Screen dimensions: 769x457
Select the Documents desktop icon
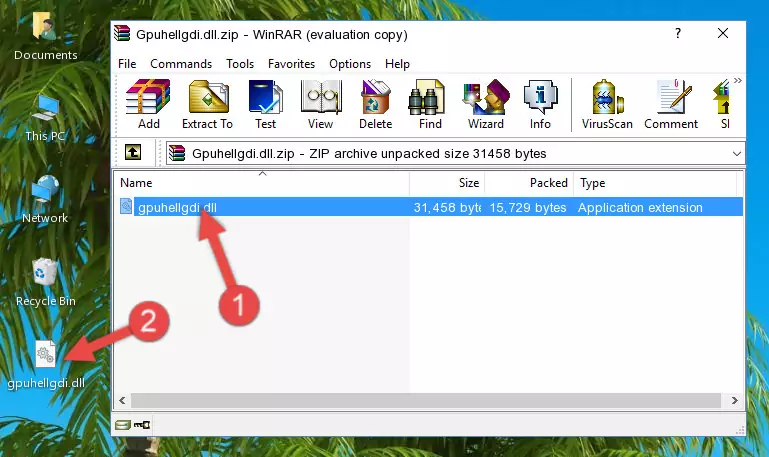point(46,37)
